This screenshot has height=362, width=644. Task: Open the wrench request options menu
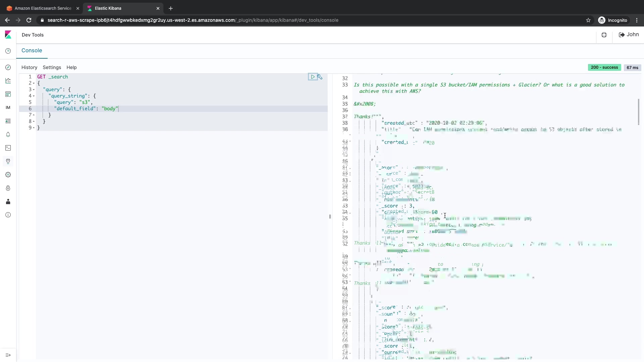click(x=320, y=77)
